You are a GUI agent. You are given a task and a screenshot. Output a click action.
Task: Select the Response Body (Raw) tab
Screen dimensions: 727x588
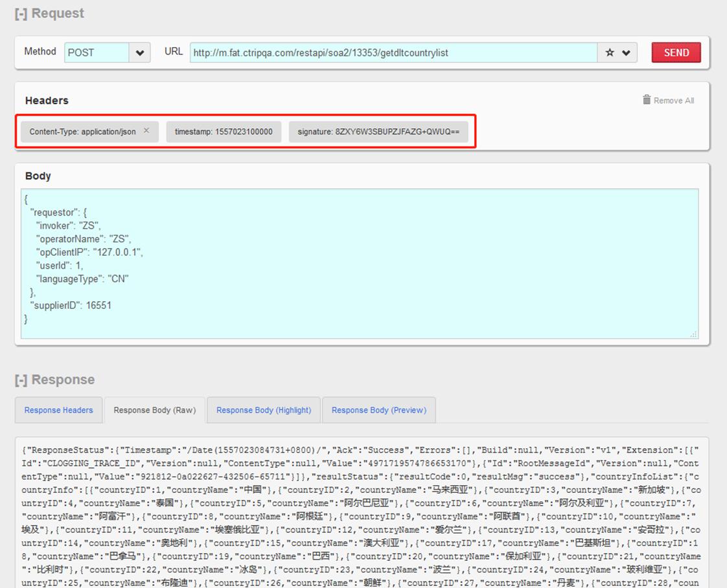pyautogui.click(x=154, y=410)
